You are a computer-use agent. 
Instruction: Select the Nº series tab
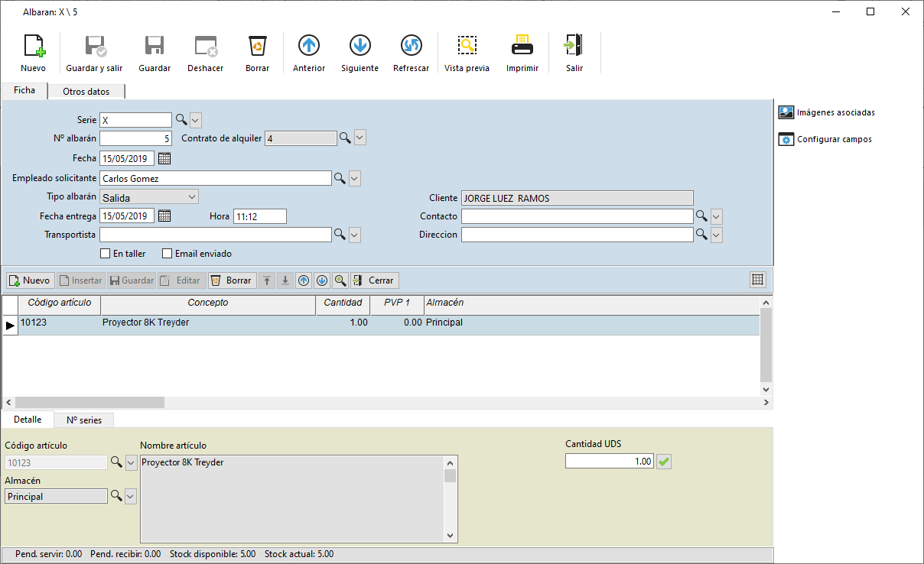pyautogui.click(x=84, y=420)
